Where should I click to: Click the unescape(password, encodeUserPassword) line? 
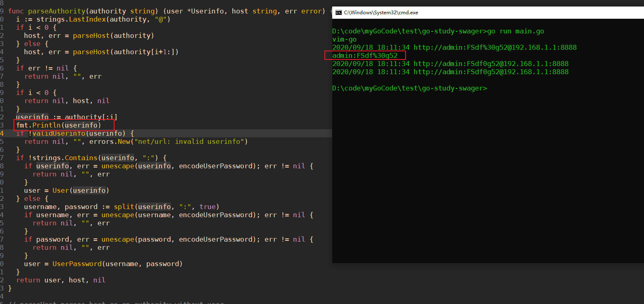[x=169, y=239]
